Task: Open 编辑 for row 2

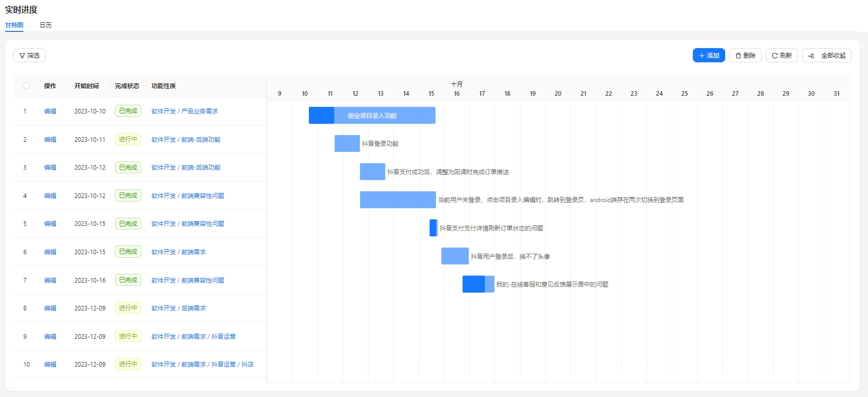Action: pyautogui.click(x=50, y=139)
